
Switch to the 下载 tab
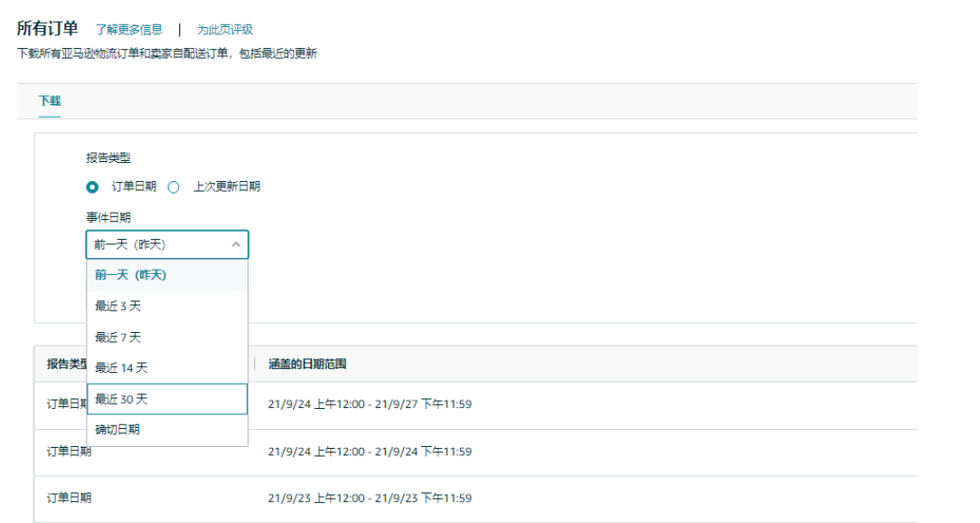coord(50,100)
